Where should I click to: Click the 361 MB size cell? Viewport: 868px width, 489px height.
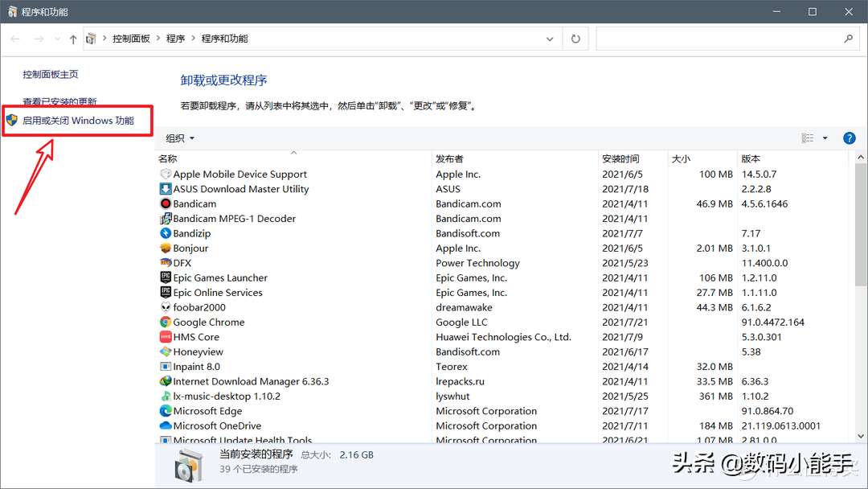pyautogui.click(x=716, y=396)
